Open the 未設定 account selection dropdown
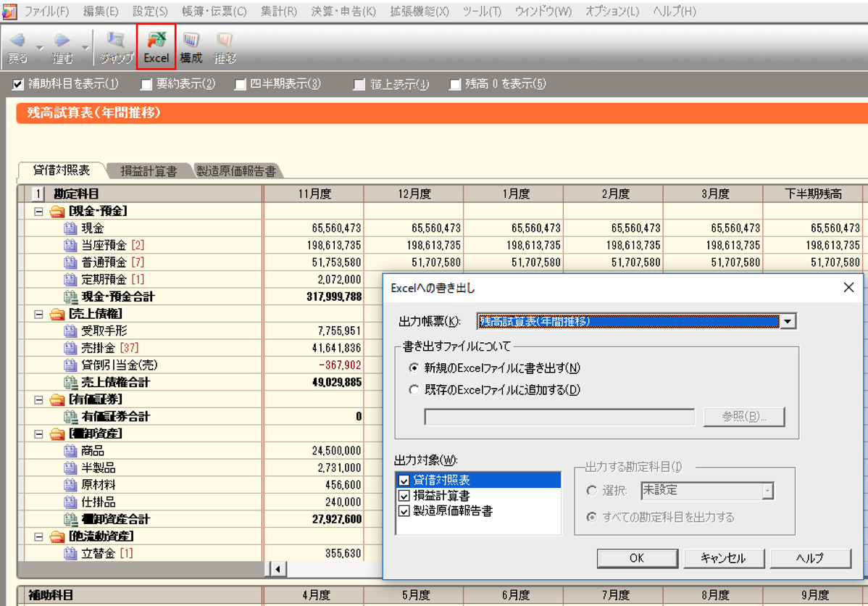The height and width of the screenshot is (606, 868). (767, 491)
